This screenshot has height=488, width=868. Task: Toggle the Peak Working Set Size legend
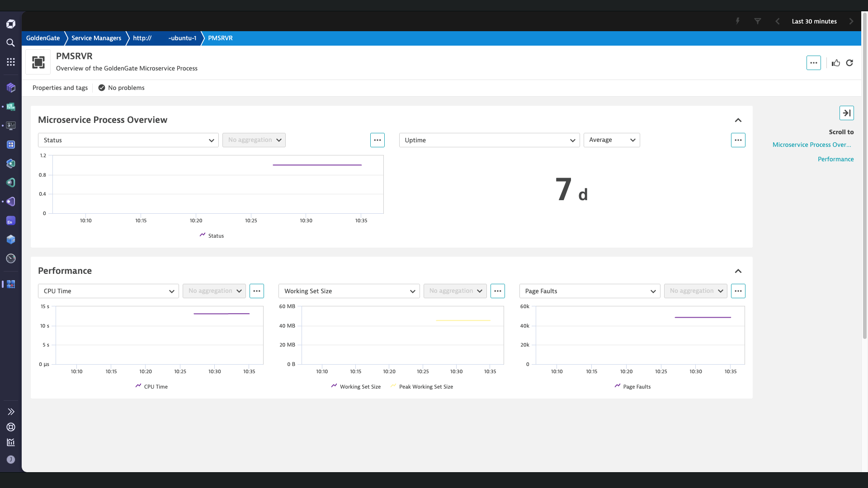tap(422, 386)
